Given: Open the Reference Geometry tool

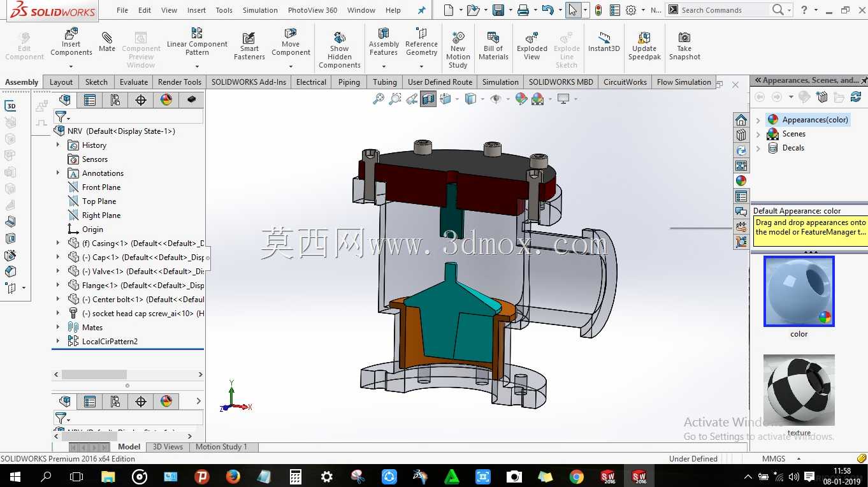Looking at the screenshot, I should point(421,42).
